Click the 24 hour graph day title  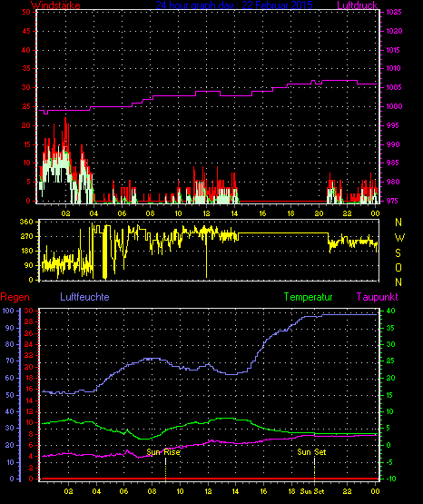click(x=234, y=5)
